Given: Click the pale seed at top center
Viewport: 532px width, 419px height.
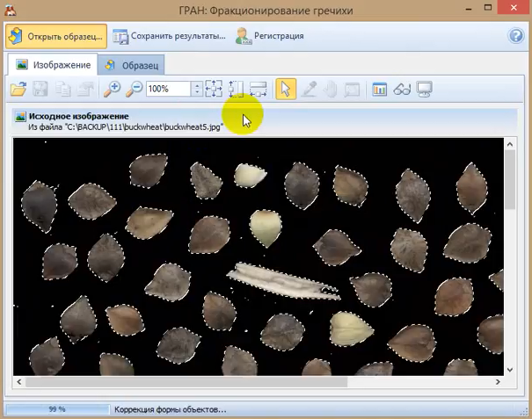Looking at the screenshot, I should click(x=250, y=175).
